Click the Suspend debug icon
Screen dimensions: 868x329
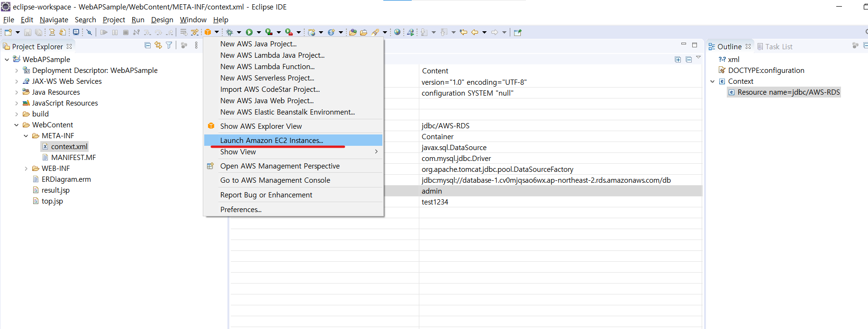[115, 32]
